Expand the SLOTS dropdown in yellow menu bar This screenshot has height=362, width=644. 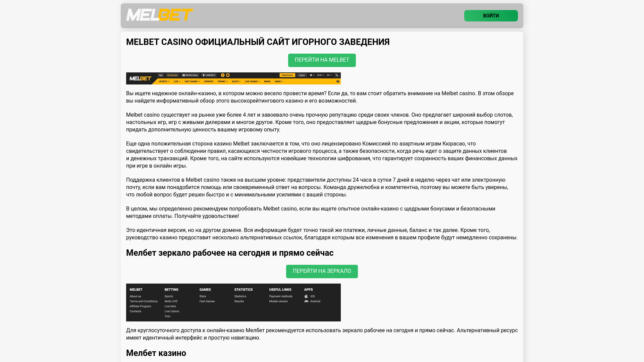236,81
